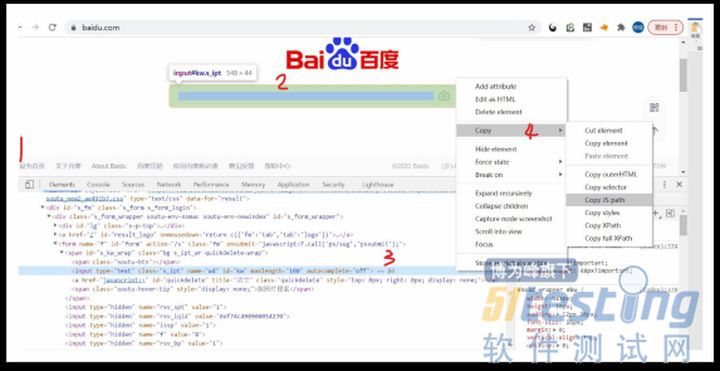Click the page vertical scrollbar thumb
Screen dimensions: 720x371
683,74
